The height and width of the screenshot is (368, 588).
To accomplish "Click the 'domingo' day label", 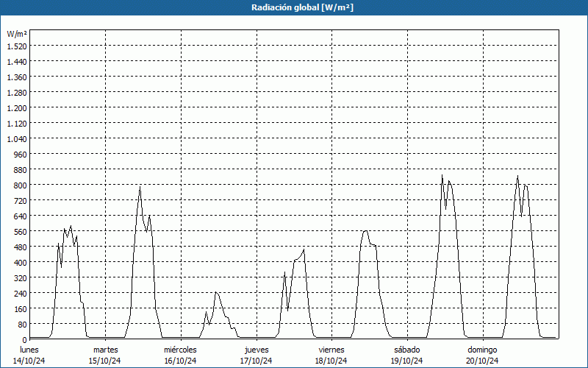I will 482,350.
